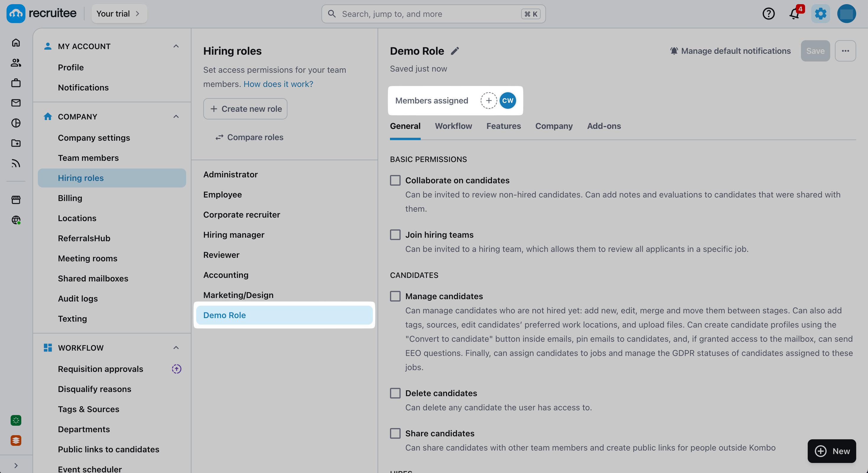The image size is (868, 473).
Task: Click the add member plus circle icon
Action: tap(489, 101)
